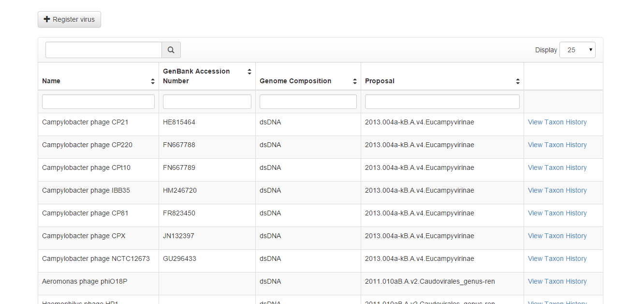View taxon history for Campylobacter phage CP21
This screenshot has height=304, width=644.
(x=557, y=122)
